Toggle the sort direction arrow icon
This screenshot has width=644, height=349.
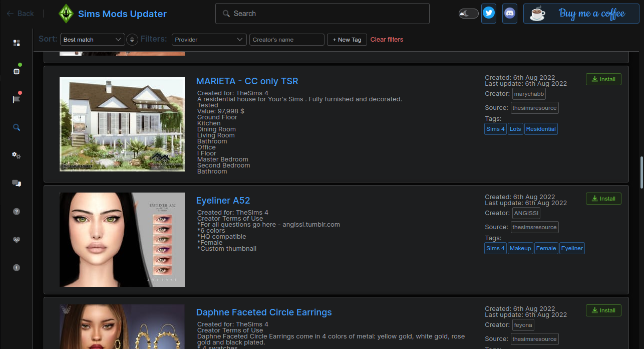[x=132, y=40]
